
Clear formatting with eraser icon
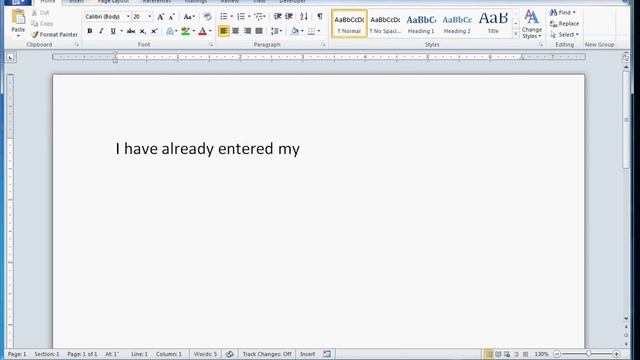coord(207,17)
